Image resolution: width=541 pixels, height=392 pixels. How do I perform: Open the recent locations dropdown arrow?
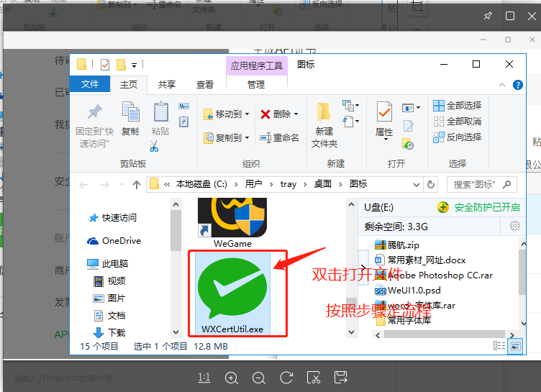coord(122,185)
